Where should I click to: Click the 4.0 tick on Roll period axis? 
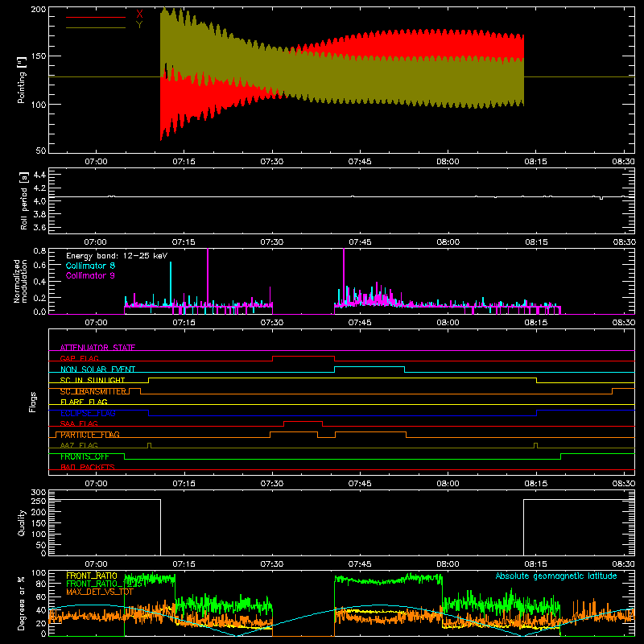tap(39, 201)
